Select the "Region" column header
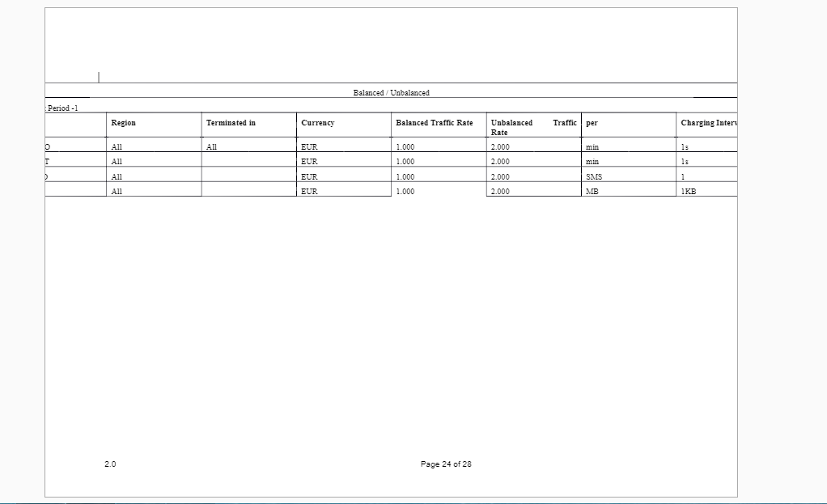827x504 pixels. pyautogui.click(x=124, y=123)
